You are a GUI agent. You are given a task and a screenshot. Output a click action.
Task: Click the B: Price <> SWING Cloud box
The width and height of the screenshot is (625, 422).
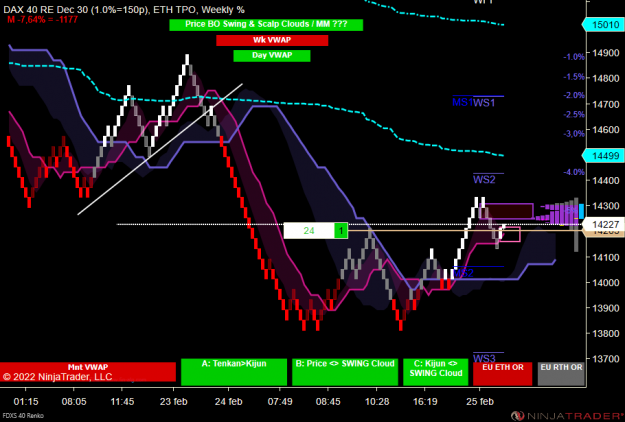pos(345,372)
